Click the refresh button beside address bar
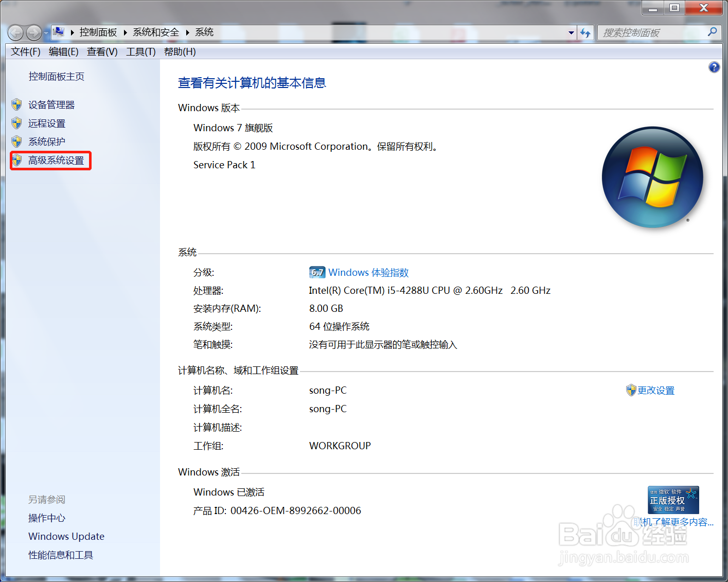This screenshot has height=582, width=728. tap(585, 33)
